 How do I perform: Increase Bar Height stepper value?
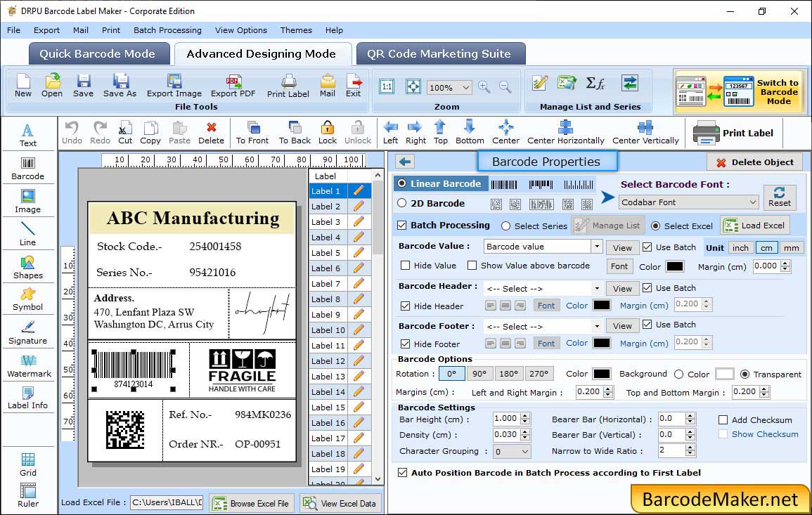point(525,416)
